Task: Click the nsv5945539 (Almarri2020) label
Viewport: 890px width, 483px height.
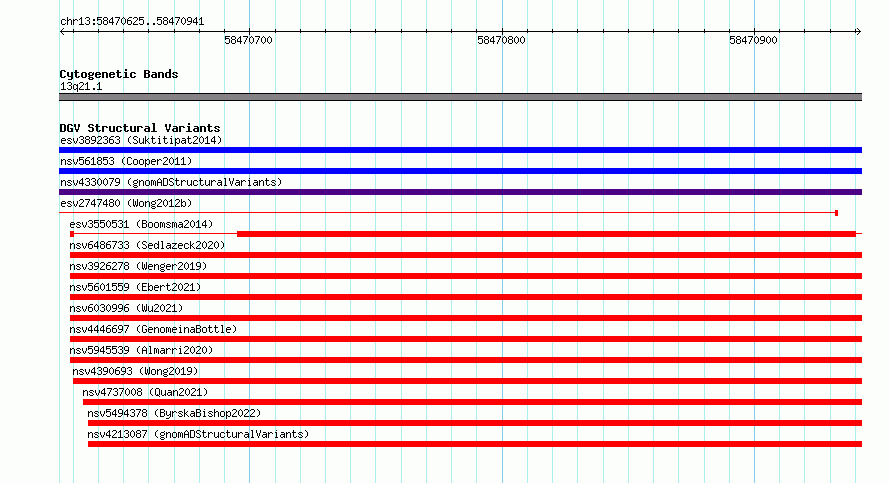Action: (x=141, y=350)
